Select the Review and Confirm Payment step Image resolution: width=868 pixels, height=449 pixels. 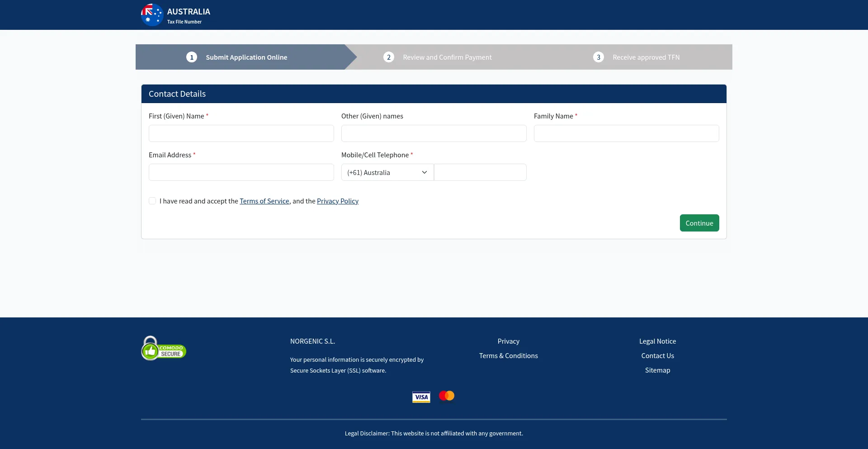[x=447, y=57]
